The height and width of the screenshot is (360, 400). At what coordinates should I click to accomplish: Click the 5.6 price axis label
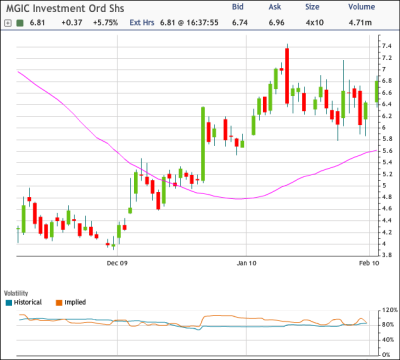387,151
